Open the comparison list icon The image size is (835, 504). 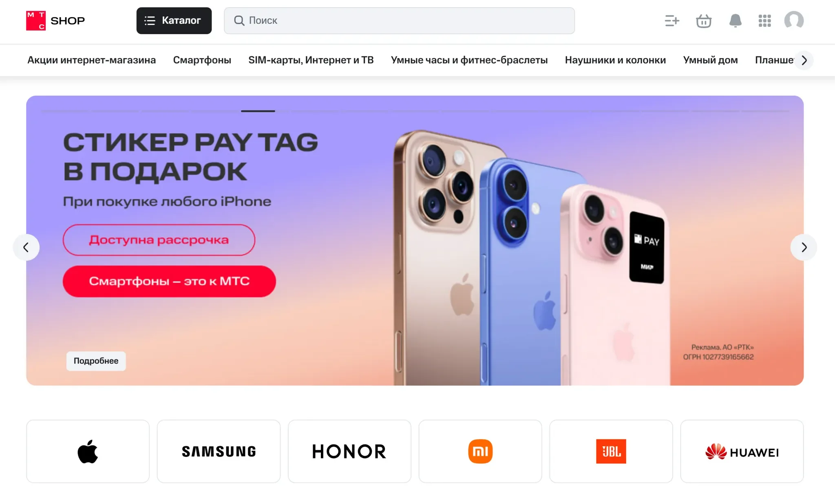[x=672, y=20]
